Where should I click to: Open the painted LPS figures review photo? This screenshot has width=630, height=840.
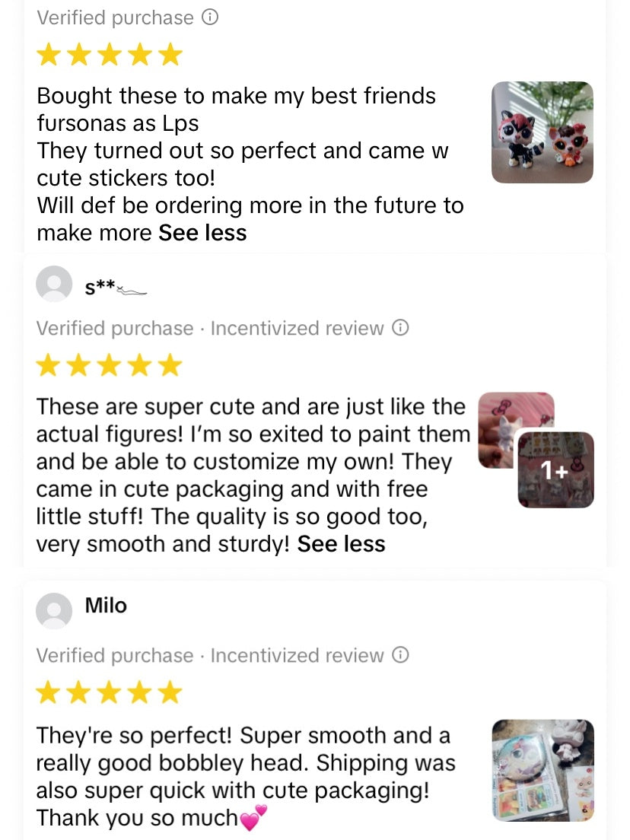pyautogui.click(x=542, y=132)
